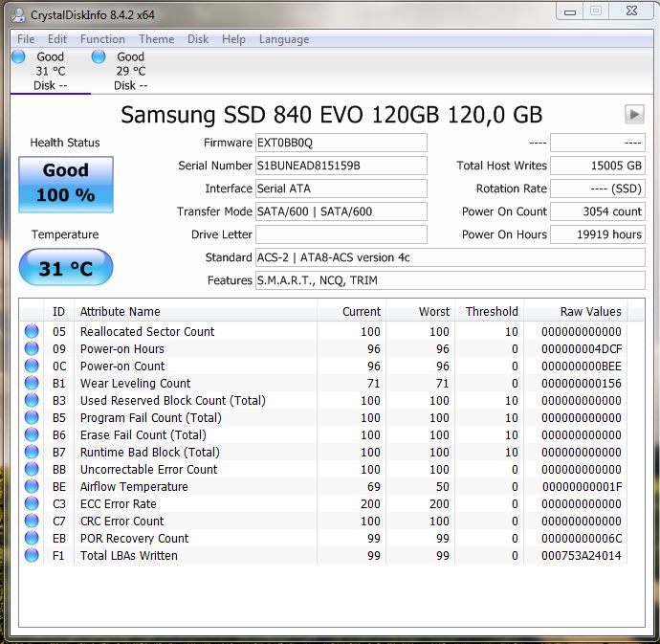Click the 31 °C temperature button
This screenshot has width=660, height=644.
tap(66, 268)
